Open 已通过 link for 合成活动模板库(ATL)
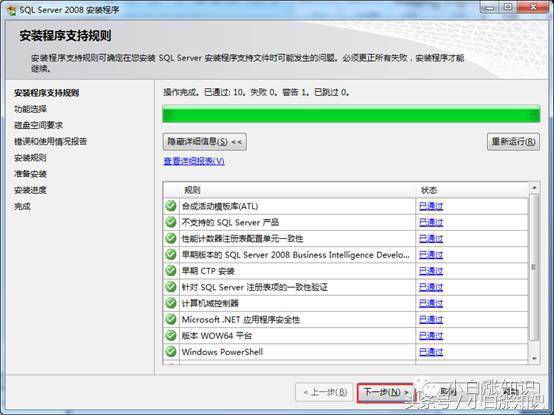 pyautogui.click(x=431, y=206)
